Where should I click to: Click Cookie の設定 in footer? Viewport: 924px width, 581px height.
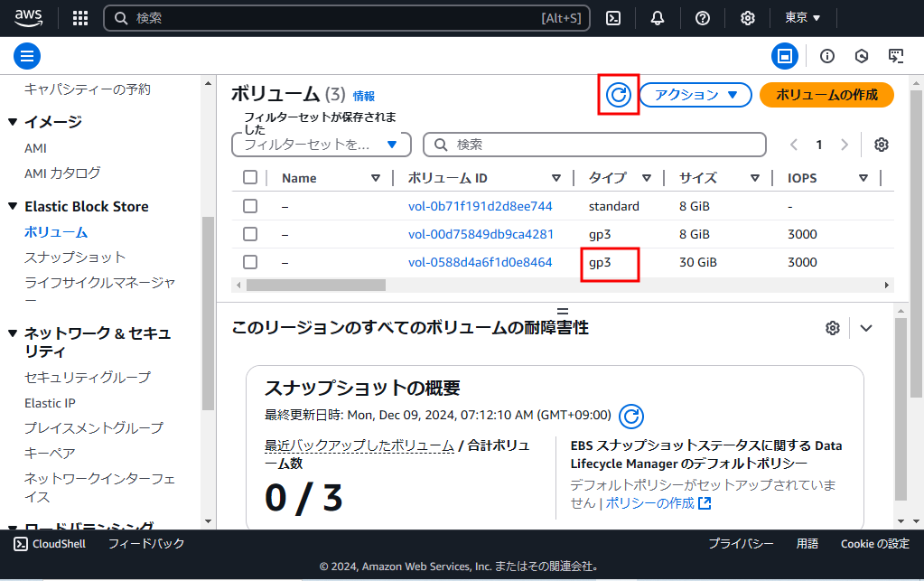[875, 544]
